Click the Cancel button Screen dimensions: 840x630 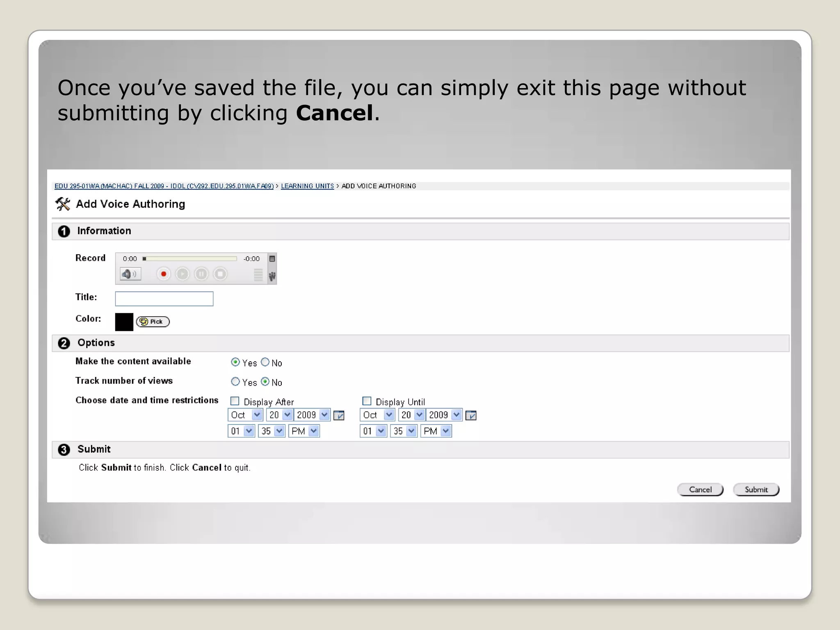point(700,490)
